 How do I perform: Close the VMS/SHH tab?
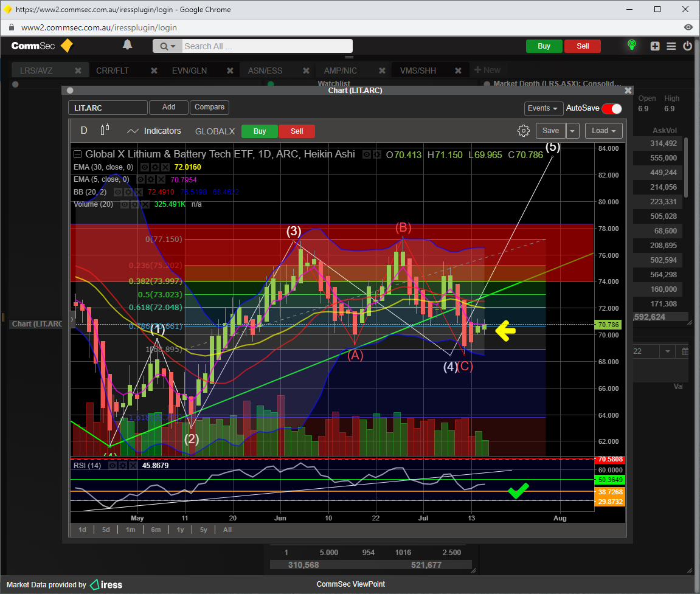(x=458, y=71)
